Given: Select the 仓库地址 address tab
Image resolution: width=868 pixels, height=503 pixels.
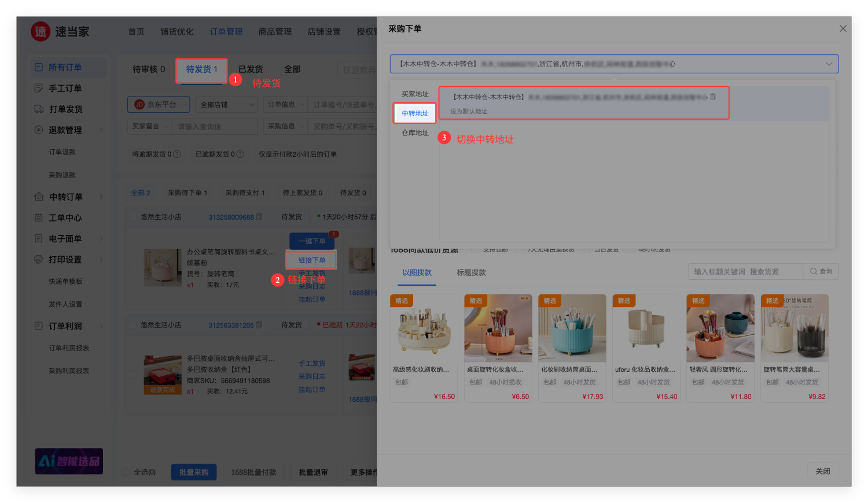Looking at the screenshot, I should 415,133.
